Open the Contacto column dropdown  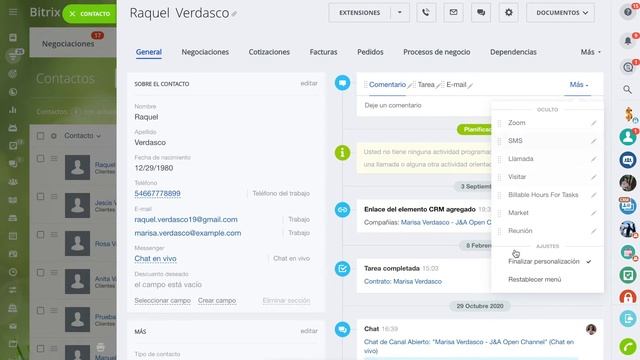[82, 136]
